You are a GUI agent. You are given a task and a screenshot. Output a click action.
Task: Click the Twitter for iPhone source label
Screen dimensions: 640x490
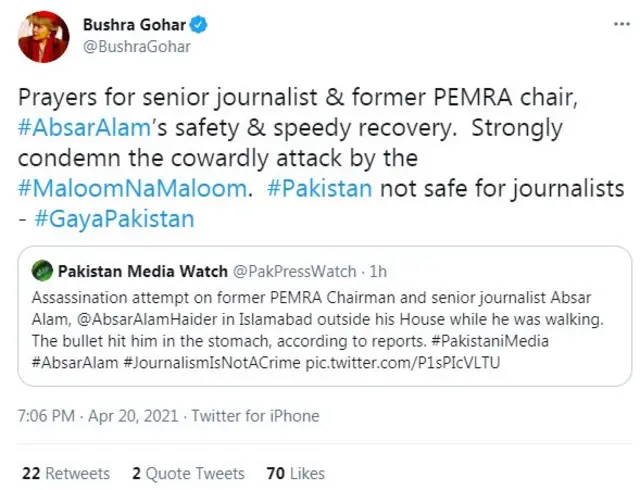255,416
